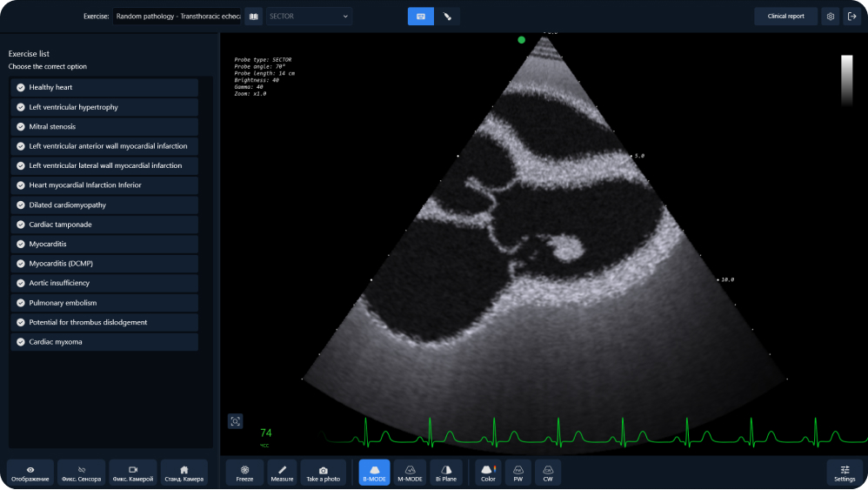Select the Cardiac myxoma option
This screenshot has width=868, height=490.
click(104, 342)
